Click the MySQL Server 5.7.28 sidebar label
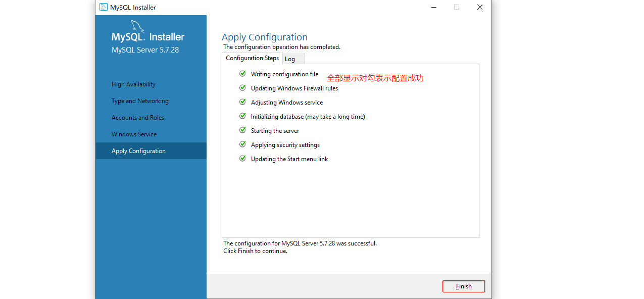 click(145, 50)
